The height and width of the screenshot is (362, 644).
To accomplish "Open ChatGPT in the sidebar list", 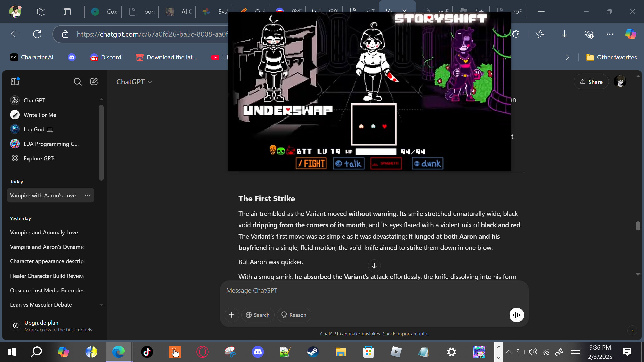I will (50, 100).
